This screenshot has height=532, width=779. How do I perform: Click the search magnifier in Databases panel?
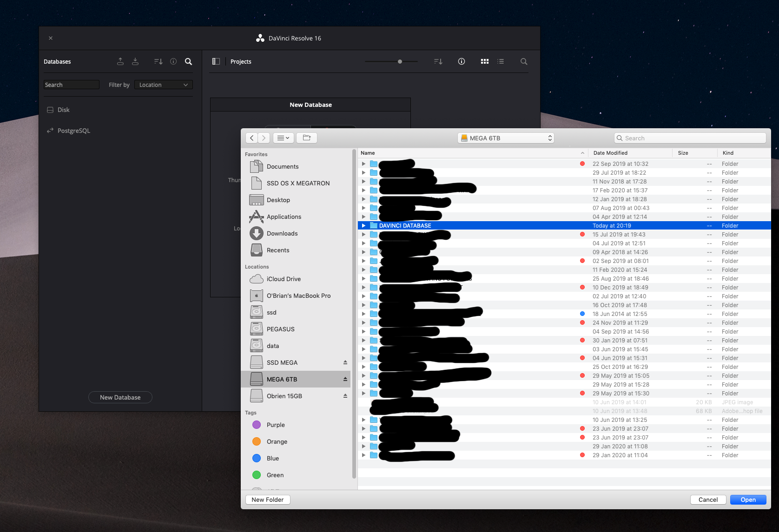pos(189,61)
